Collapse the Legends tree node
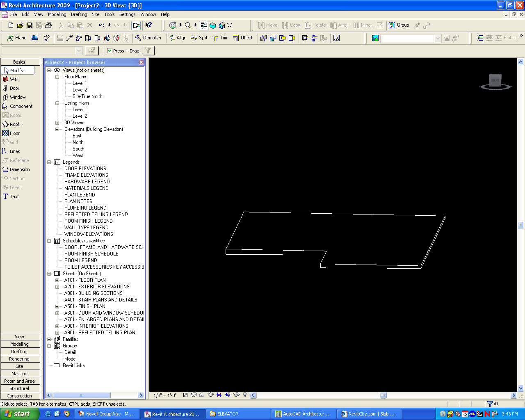The image size is (525, 420). coord(49,162)
